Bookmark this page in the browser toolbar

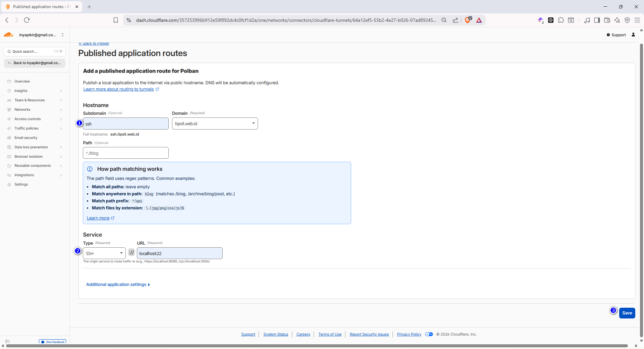click(x=116, y=20)
